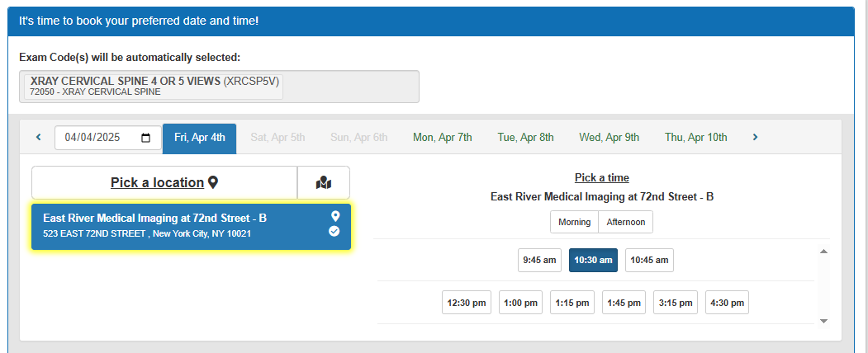Click the checkmark circle on selected location
Screen dimensions: 868x353
pos(334,231)
